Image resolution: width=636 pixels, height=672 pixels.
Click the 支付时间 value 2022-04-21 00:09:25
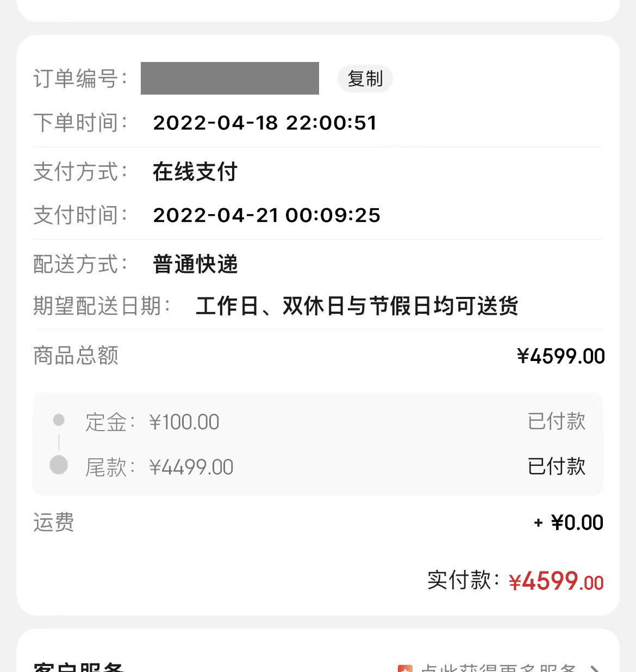coord(266,215)
